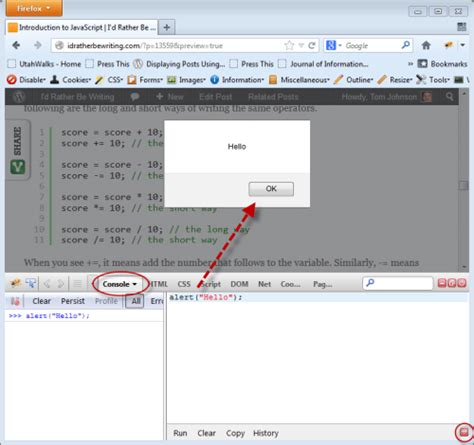474x445 pixels.
Task: Go to the Home page icon
Action: (426, 45)
